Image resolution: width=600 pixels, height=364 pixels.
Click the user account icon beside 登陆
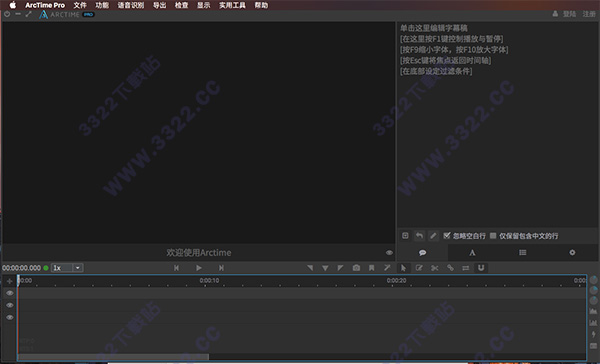point(555,14)
